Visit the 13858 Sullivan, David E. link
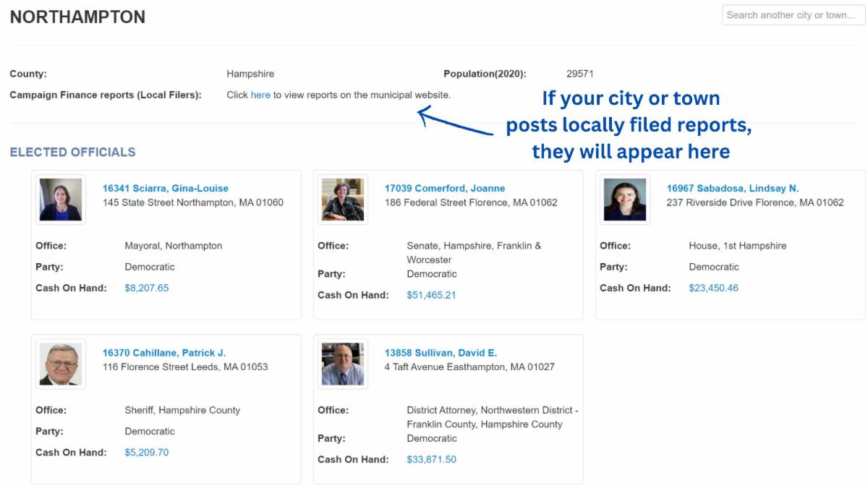Viewport: 868px width, 488px height. point(441,353)
